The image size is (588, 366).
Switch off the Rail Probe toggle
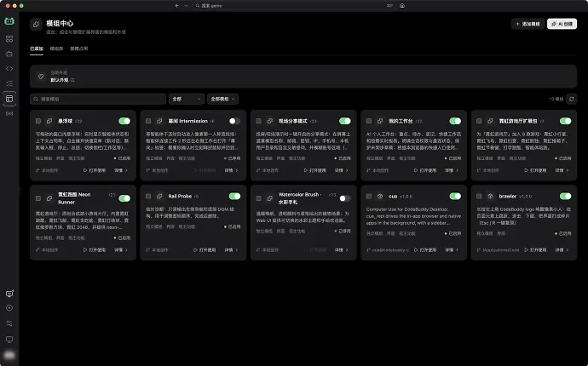[x=234, y=196]
